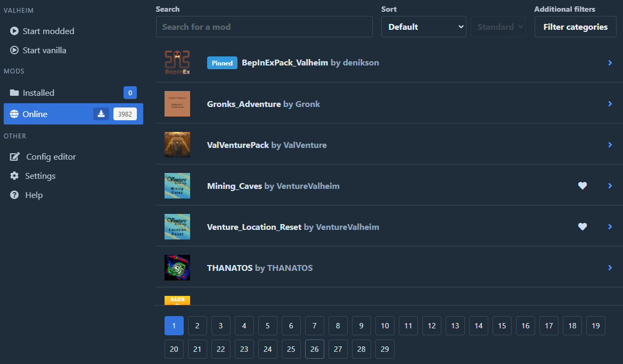Go to page 14 of mods
Viewport: 623px width, 364px height.
click(x=479, y=326)
